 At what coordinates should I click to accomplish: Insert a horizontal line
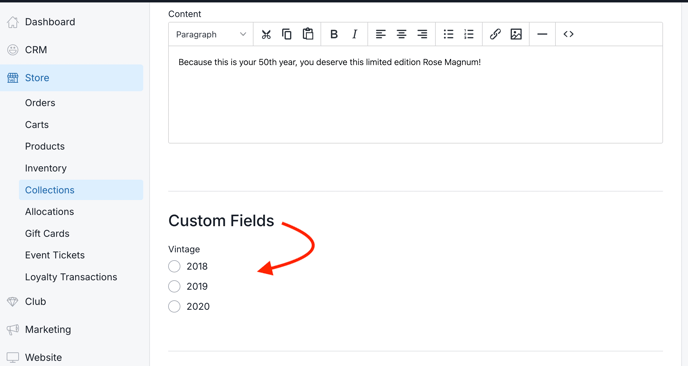[x=542, y=34]
